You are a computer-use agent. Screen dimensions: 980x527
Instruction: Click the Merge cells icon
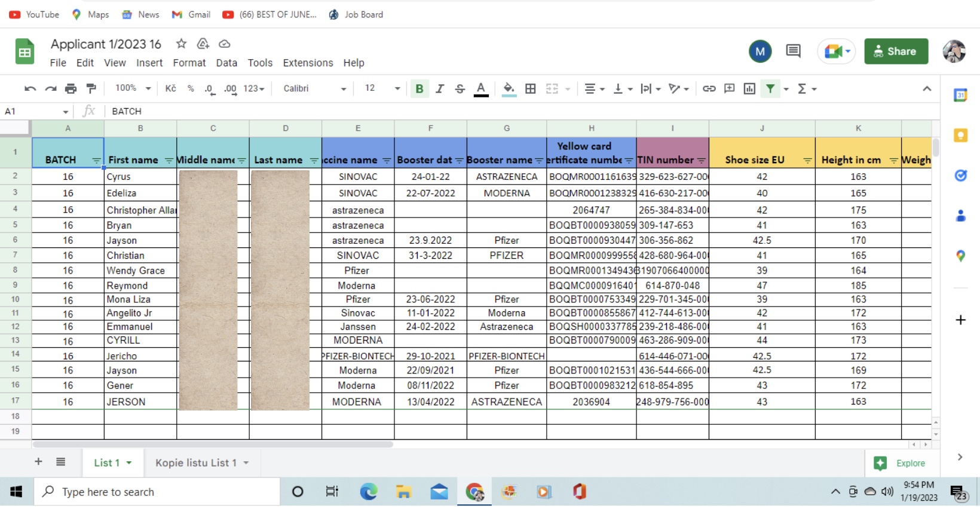552,88
